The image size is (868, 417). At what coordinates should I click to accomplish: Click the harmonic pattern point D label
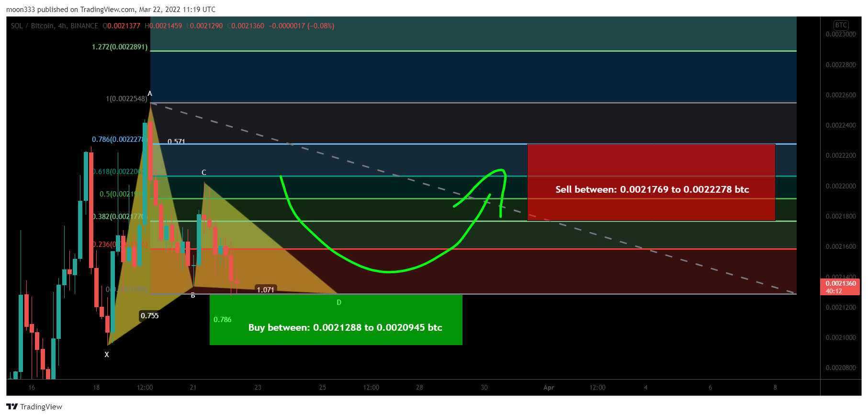tap(339, 302)
